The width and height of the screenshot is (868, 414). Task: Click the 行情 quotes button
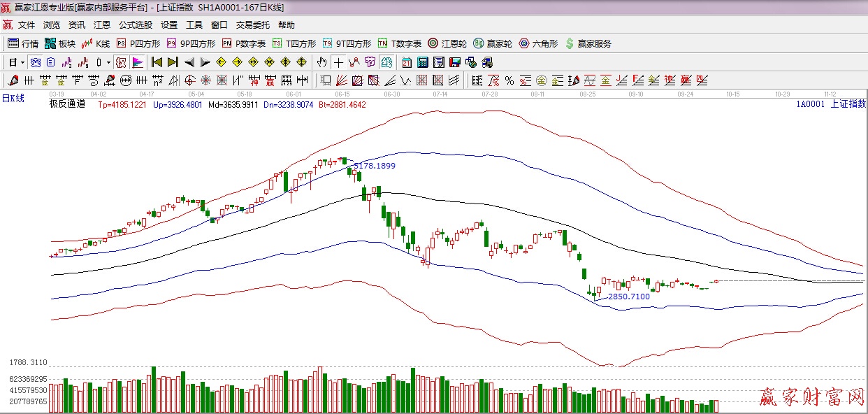tap(23, 43)
